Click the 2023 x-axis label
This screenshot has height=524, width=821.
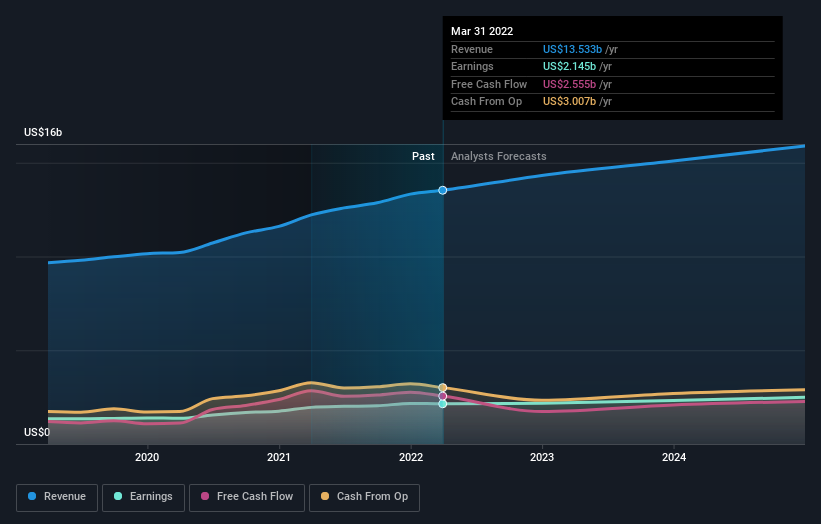click(542, 457)
